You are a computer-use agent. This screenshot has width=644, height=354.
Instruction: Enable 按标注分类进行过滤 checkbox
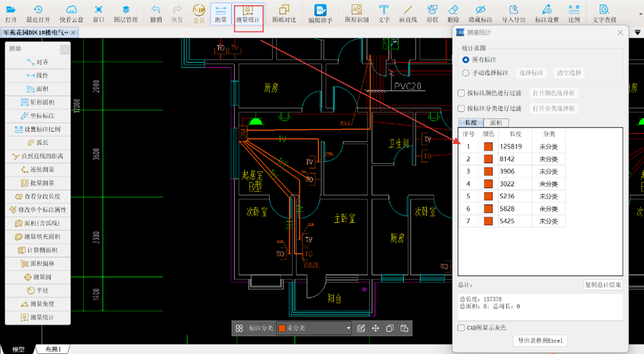click(461, 109)
